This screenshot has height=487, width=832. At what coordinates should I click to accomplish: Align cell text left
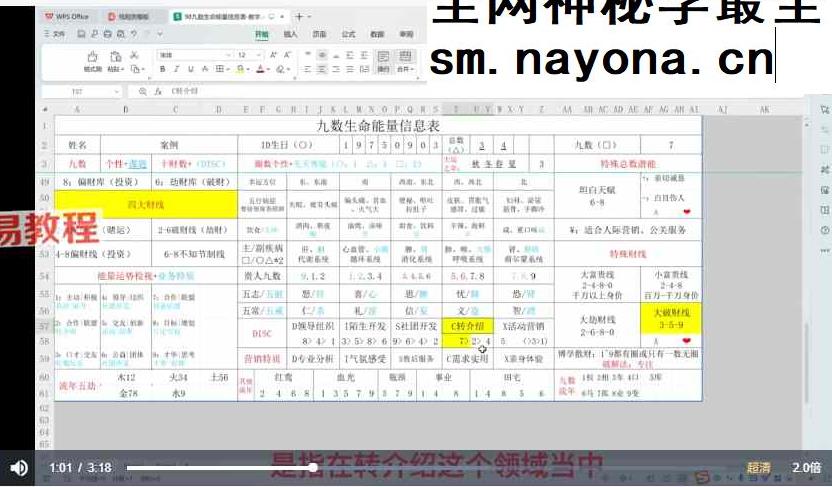pos(307,69)
